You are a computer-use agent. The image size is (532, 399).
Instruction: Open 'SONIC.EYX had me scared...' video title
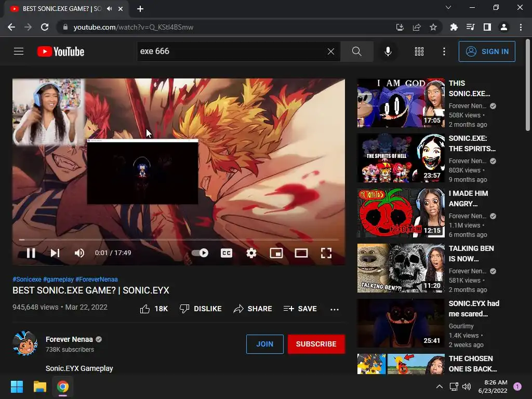474,309
